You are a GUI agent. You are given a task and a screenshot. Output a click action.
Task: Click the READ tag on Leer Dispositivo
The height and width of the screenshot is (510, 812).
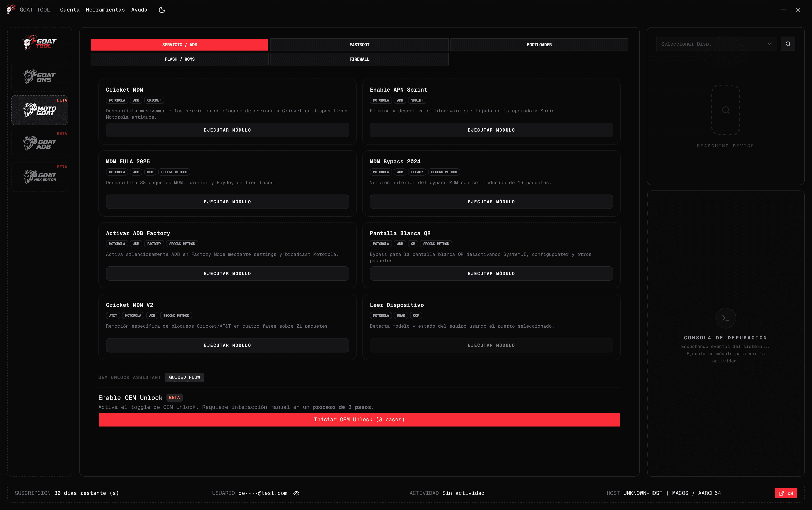[x=401, y=316]
